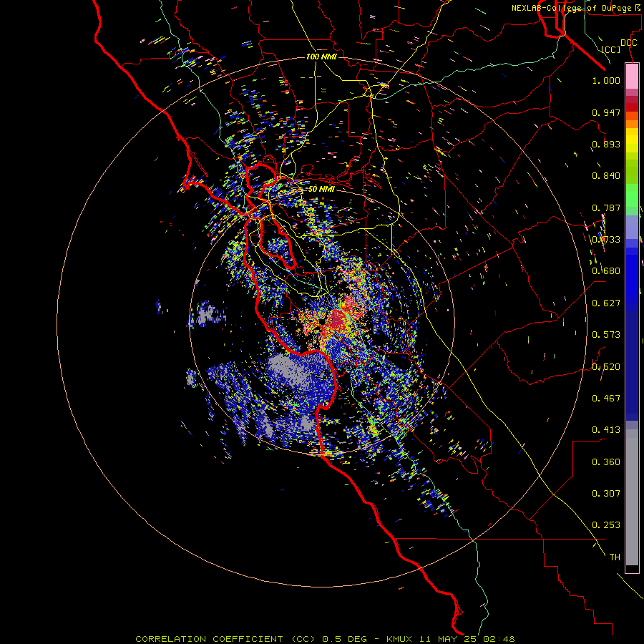The width and height of the screenshot is (644, 644).
Task: Click the TH threshold label
Action: click(615, 557)
